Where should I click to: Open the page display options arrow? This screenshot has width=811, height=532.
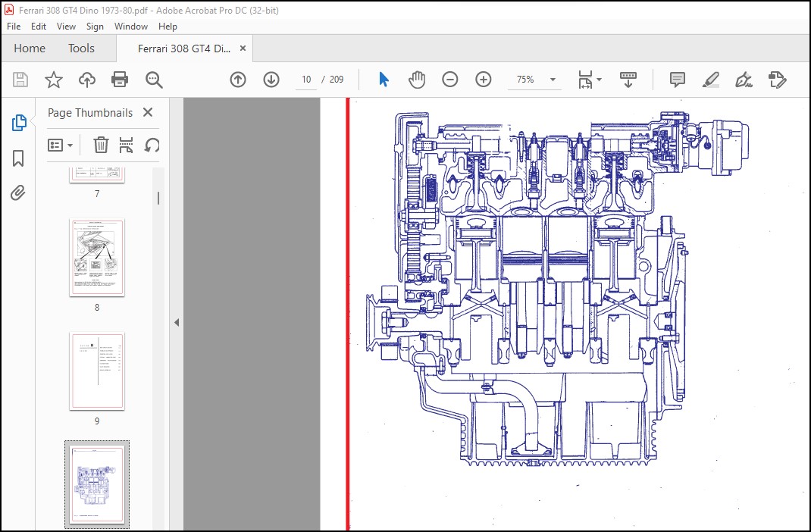[599, 80]
